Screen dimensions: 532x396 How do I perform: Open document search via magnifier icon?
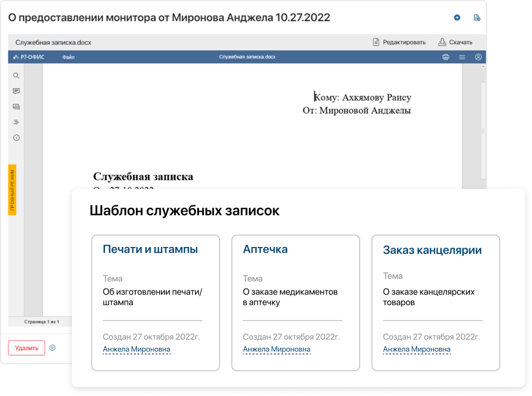click(16, 75)
